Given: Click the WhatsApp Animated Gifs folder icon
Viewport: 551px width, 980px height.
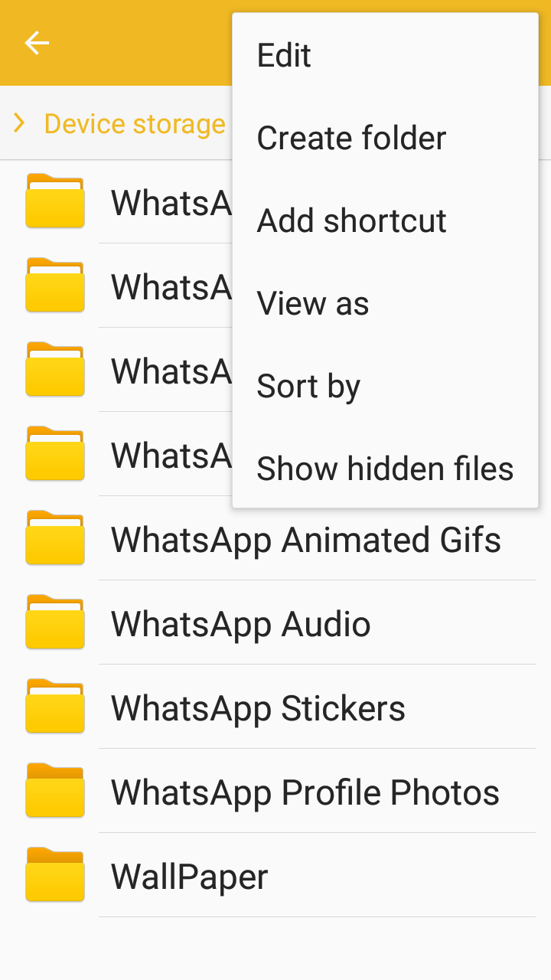Looking at the screenshot, I should (x=55, y=538).
